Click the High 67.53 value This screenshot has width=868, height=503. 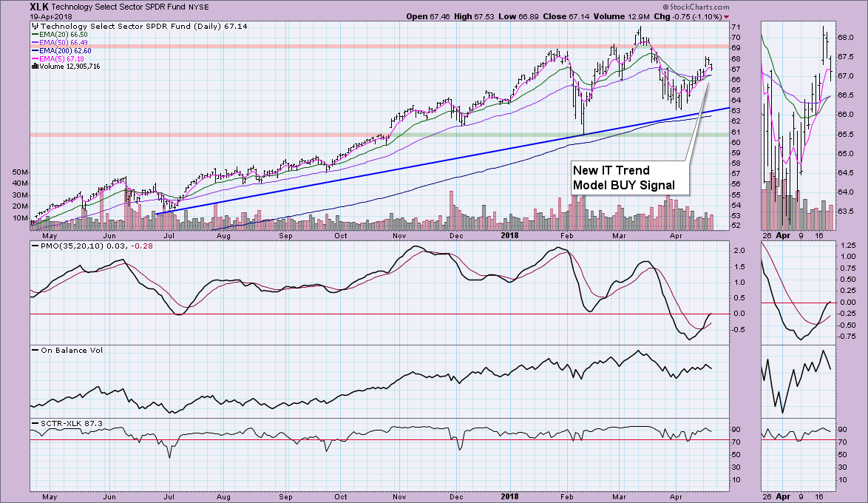(475, 16)
